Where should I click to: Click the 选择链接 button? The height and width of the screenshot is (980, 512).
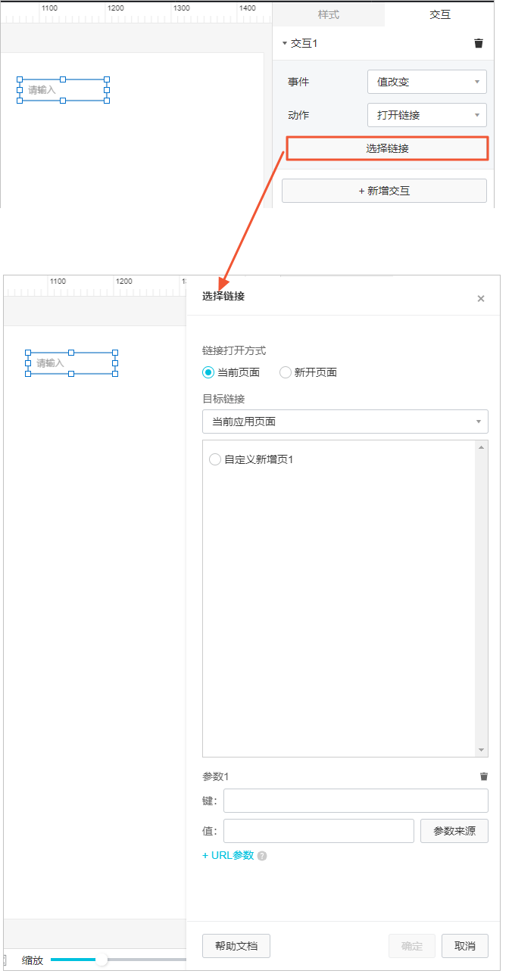point(387,148)
